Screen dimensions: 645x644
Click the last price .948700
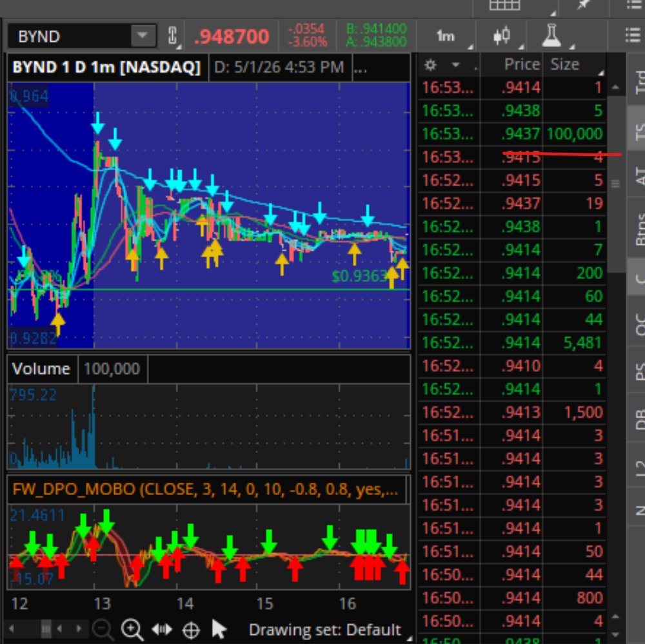(232, 37)
